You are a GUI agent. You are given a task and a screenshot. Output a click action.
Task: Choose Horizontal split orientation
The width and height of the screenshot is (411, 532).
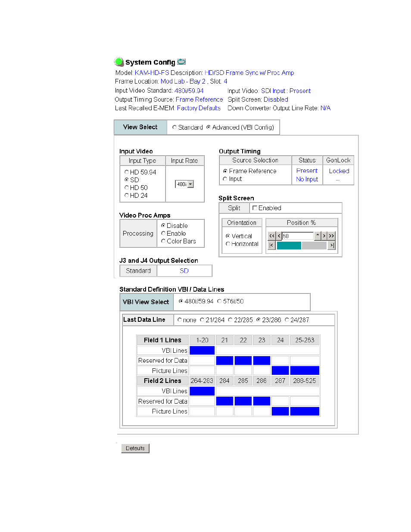[x=228, y=244]
